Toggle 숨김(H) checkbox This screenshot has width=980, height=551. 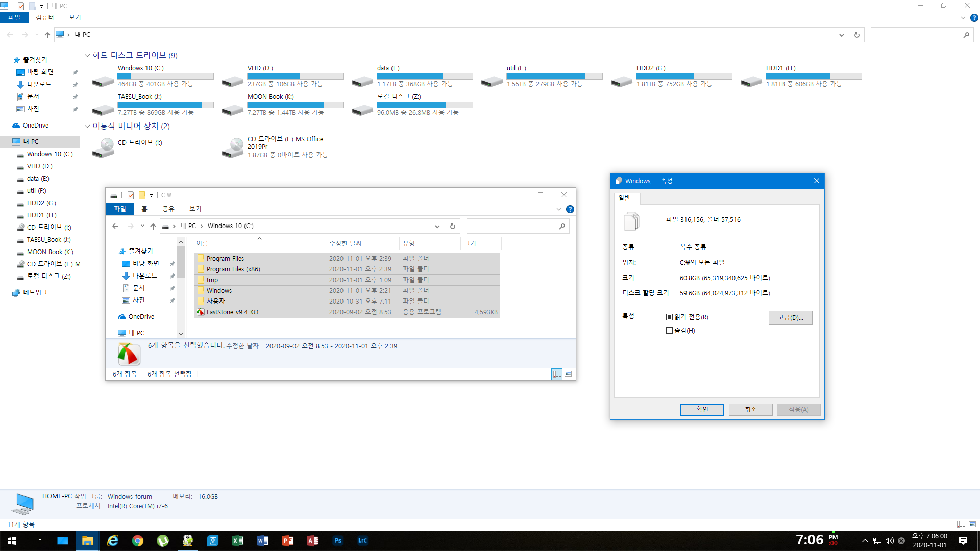point(669,330)
